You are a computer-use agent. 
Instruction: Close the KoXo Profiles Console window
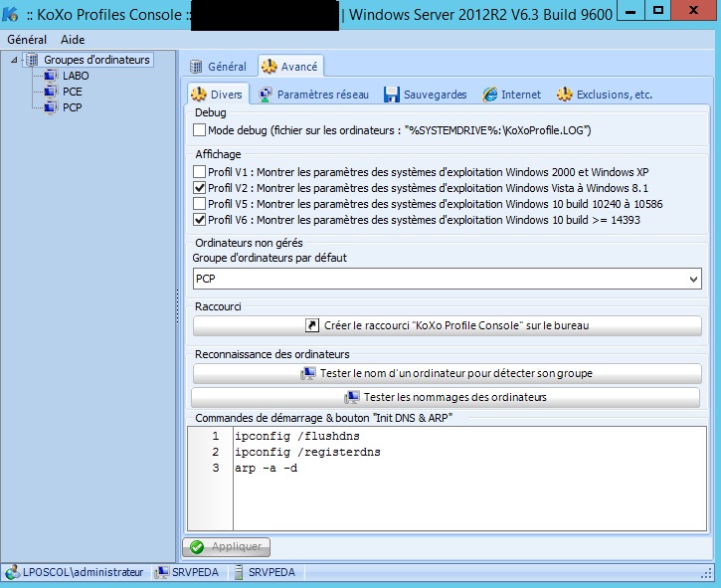[694, 11]
